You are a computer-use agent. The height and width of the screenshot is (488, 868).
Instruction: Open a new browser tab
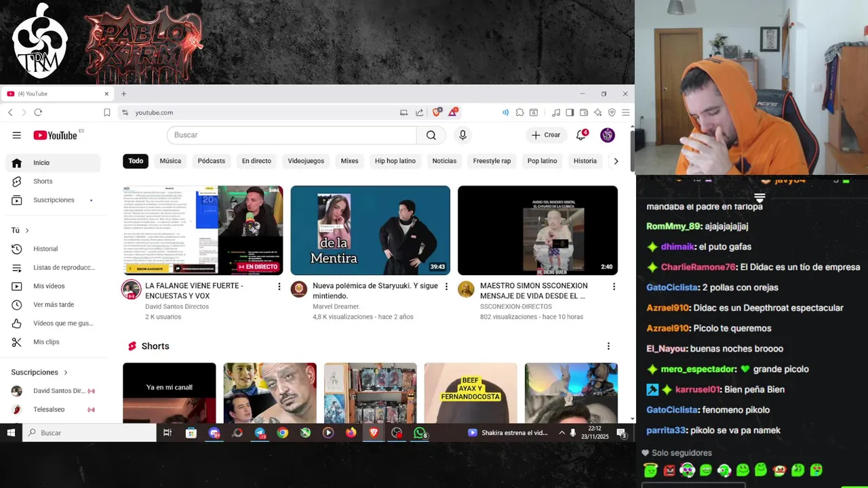coord(123,94)
